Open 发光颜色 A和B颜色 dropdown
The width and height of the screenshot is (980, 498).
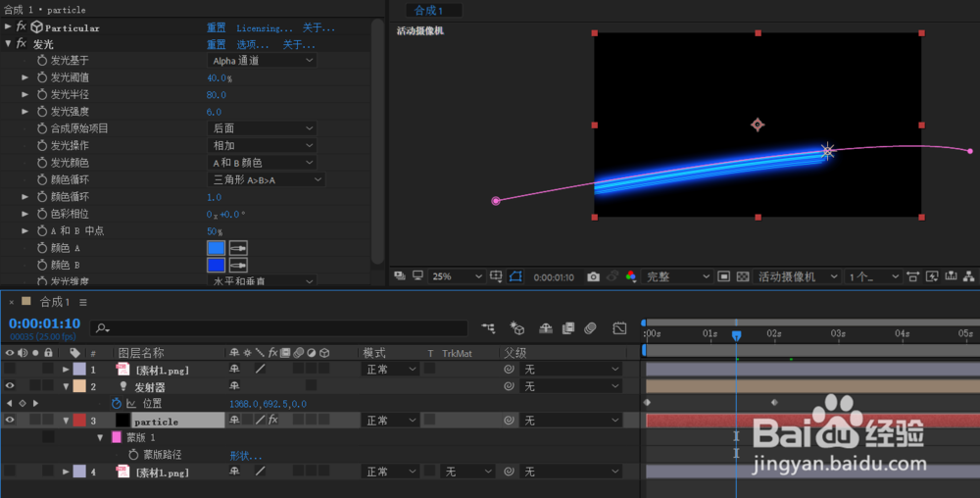[262, 163]
